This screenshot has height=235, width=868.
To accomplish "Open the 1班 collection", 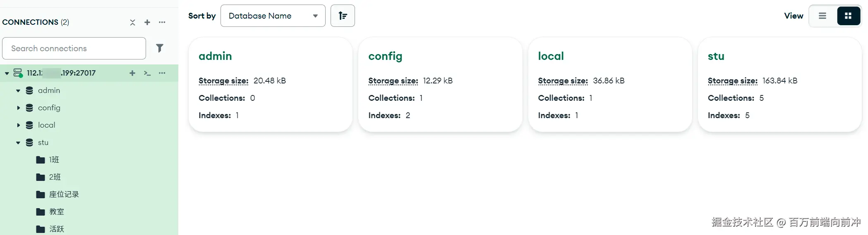I will [x=54, y=160].
